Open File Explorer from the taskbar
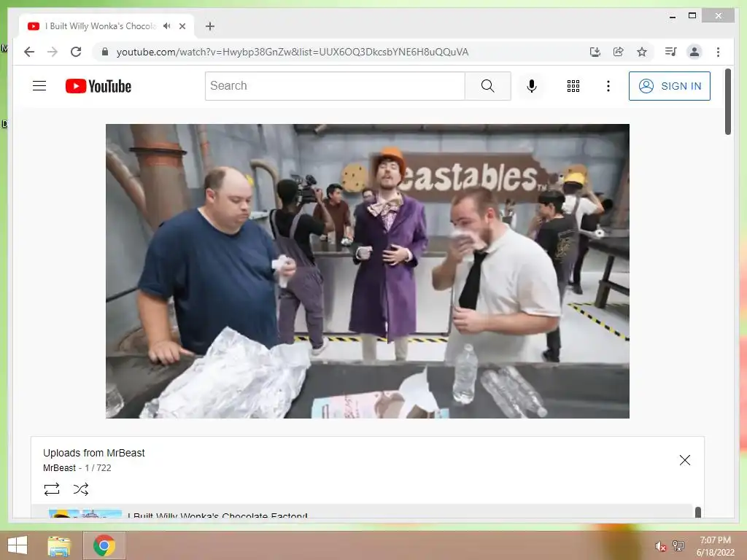Viewport: 747px width, 560px height. coord(59,545)
